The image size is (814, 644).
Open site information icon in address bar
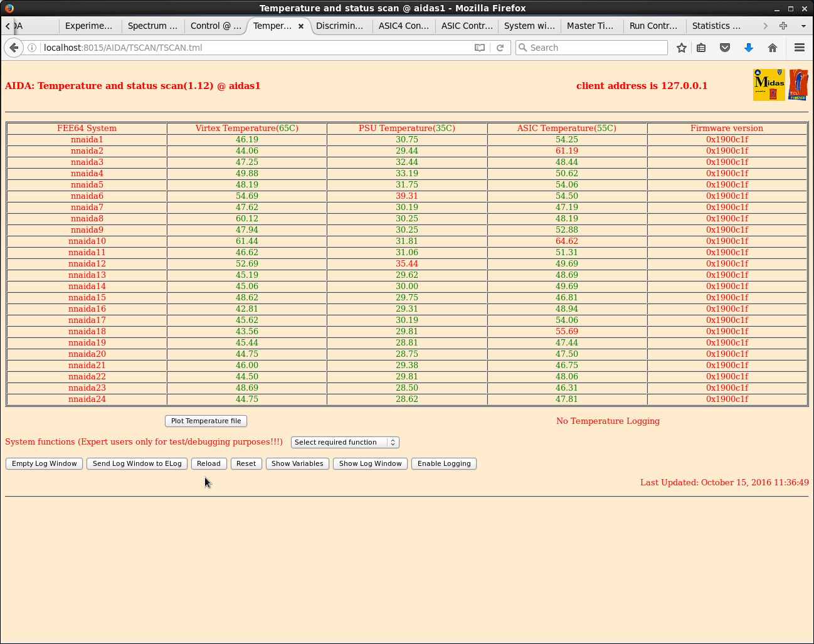32,48
